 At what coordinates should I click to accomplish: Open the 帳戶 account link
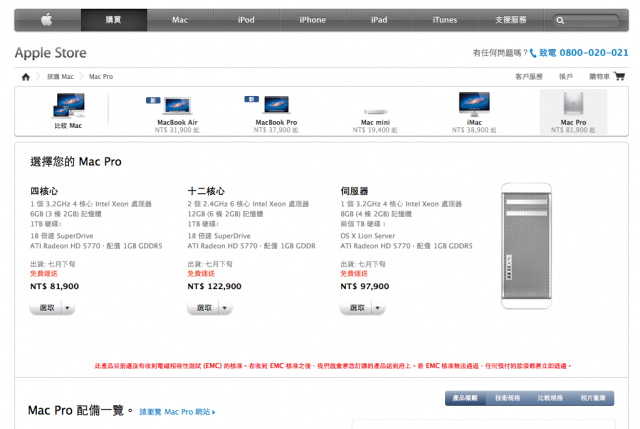566,76
